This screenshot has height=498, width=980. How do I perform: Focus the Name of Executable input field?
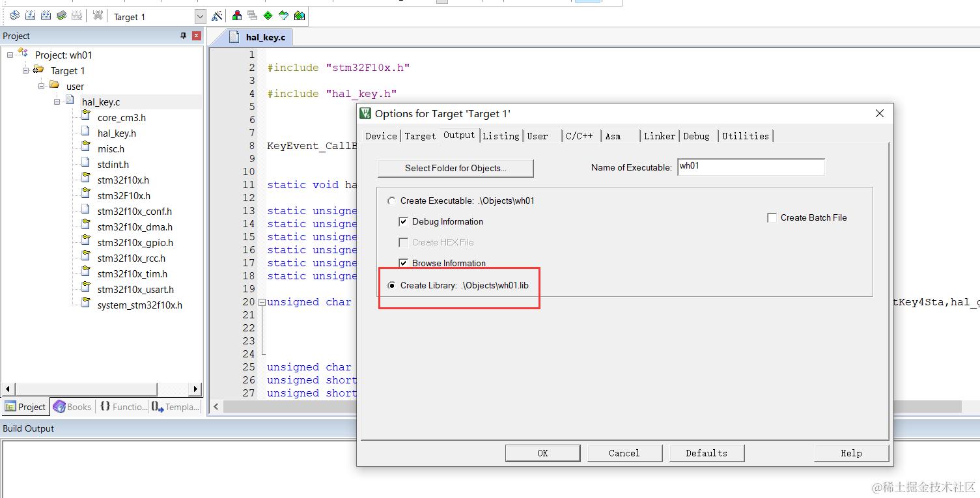point(751,167)
